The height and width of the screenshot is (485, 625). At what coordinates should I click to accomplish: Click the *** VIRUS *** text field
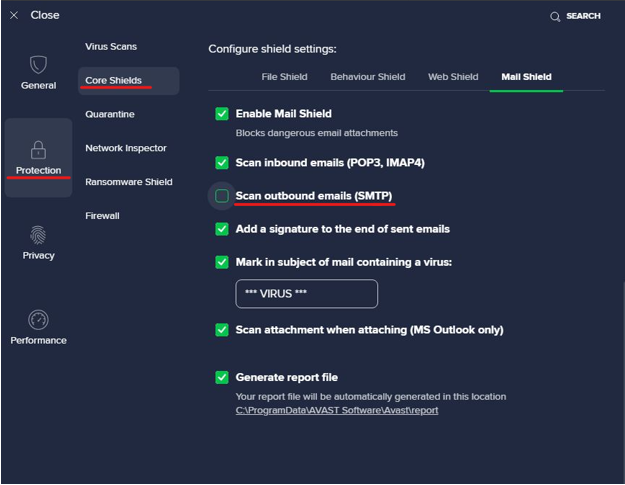pyautogui.click(x=307, y=294)
